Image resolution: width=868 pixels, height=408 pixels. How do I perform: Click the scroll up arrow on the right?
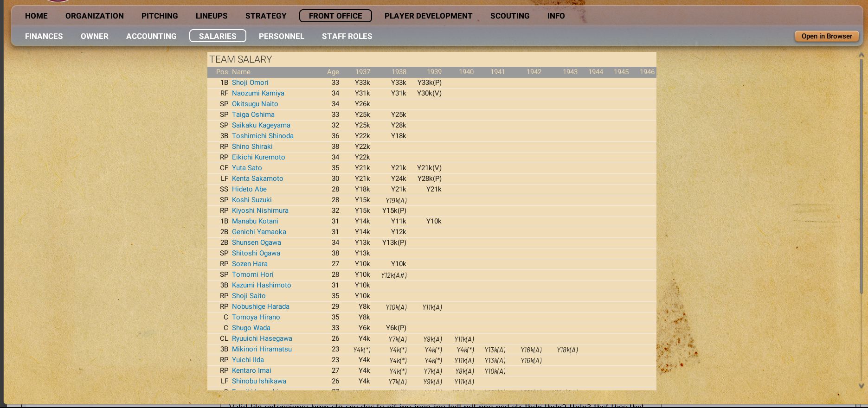(862, 55)
